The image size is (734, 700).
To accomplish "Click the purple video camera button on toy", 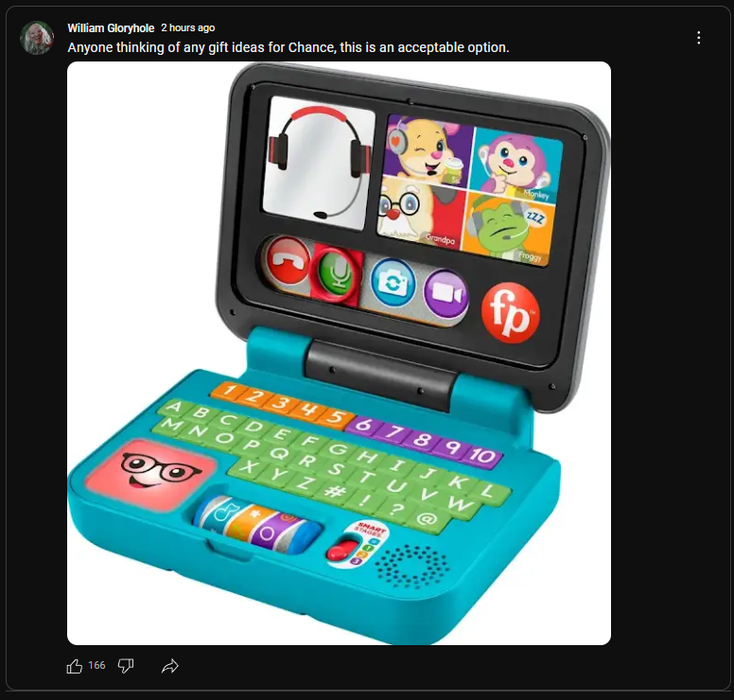I will 446,294.
